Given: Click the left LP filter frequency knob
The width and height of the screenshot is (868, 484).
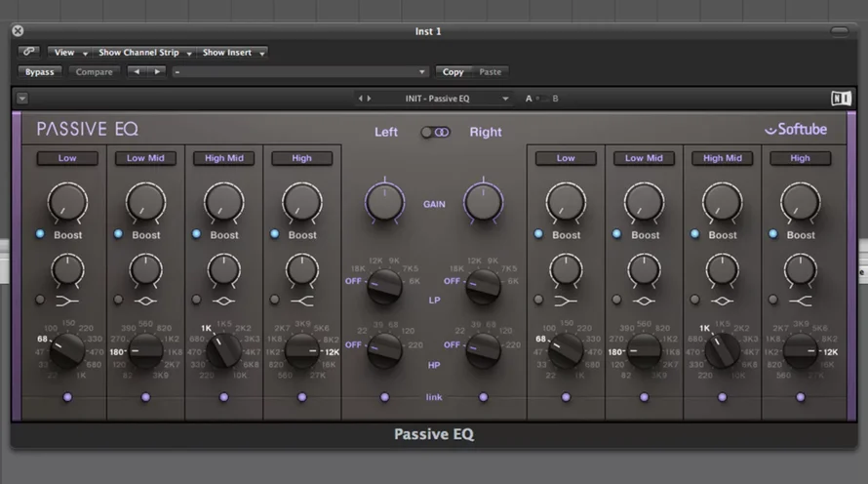Looking at the screenshot, I should 384,287.
